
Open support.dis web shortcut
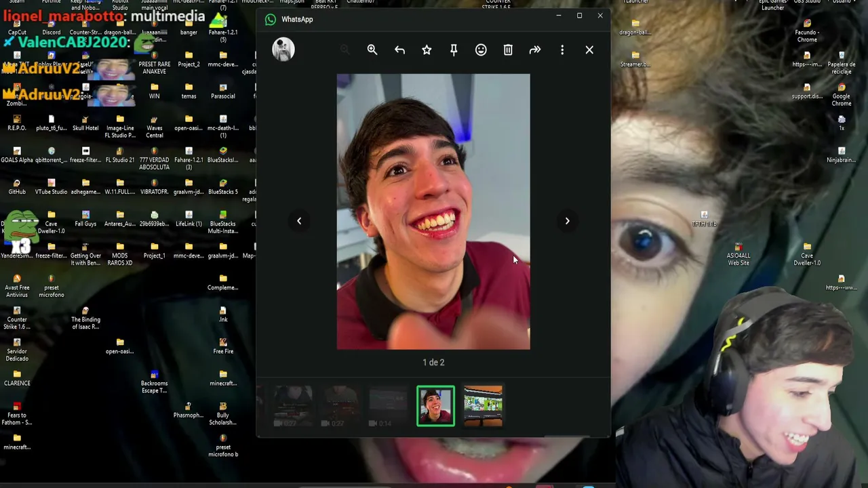807,91
